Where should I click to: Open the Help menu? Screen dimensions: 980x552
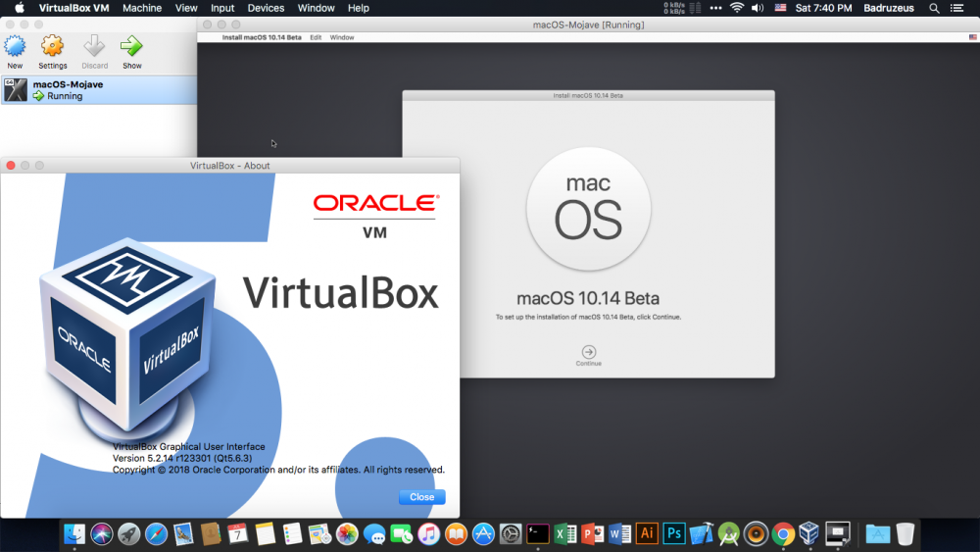[x=358, y=8]
